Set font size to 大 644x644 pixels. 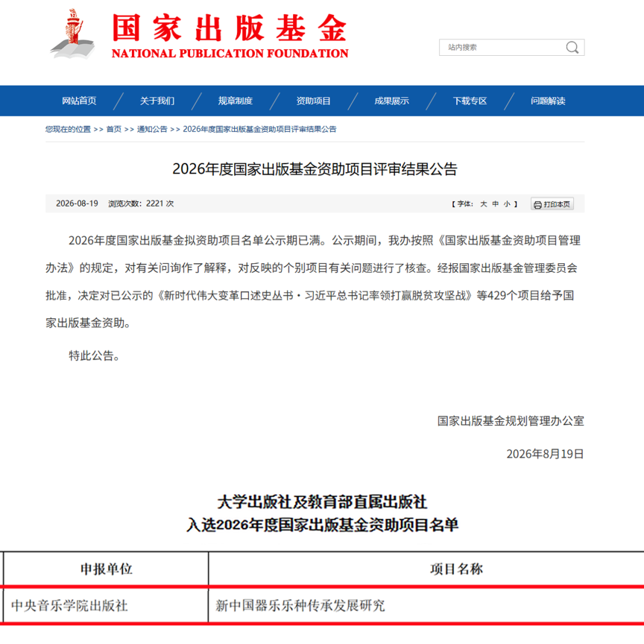pos(484,204)
